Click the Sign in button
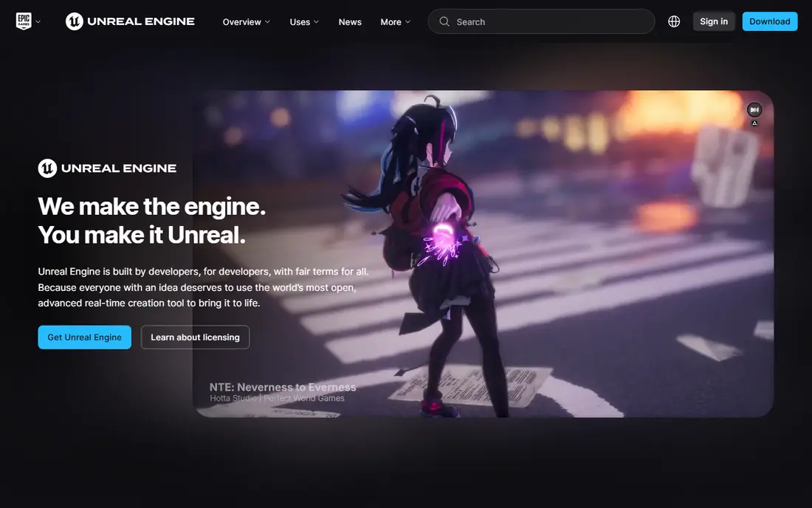Image resolution: width=812 pixels, height=508 pixels. coord(714,21)
